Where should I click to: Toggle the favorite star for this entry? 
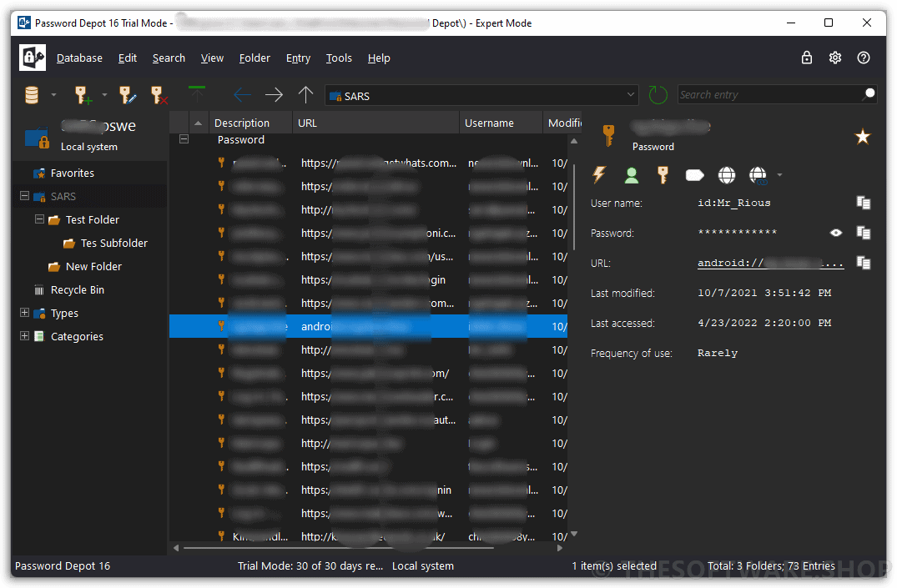click(863, 137)
